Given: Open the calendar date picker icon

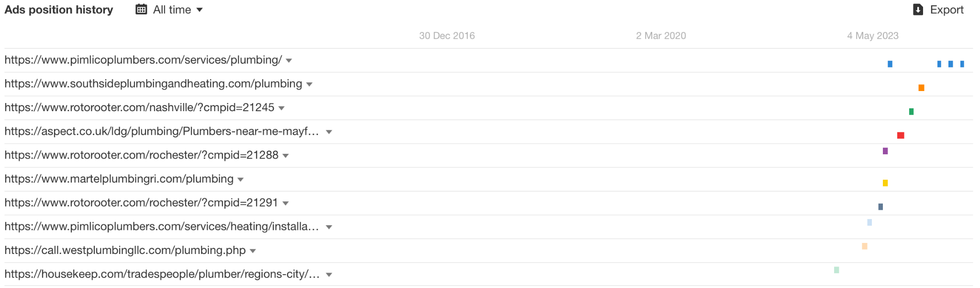Looking at the screenshot, I should (x=141, y=9).
